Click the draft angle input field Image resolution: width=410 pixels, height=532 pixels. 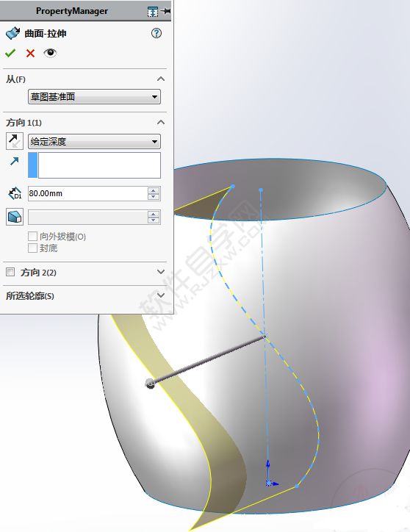point(87,218)
